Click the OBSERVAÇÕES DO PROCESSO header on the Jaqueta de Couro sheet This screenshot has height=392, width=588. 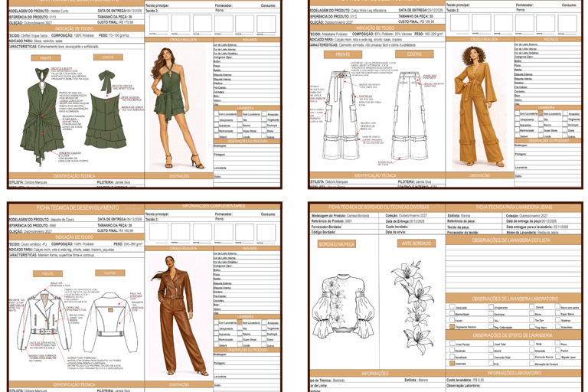(247, 350)
